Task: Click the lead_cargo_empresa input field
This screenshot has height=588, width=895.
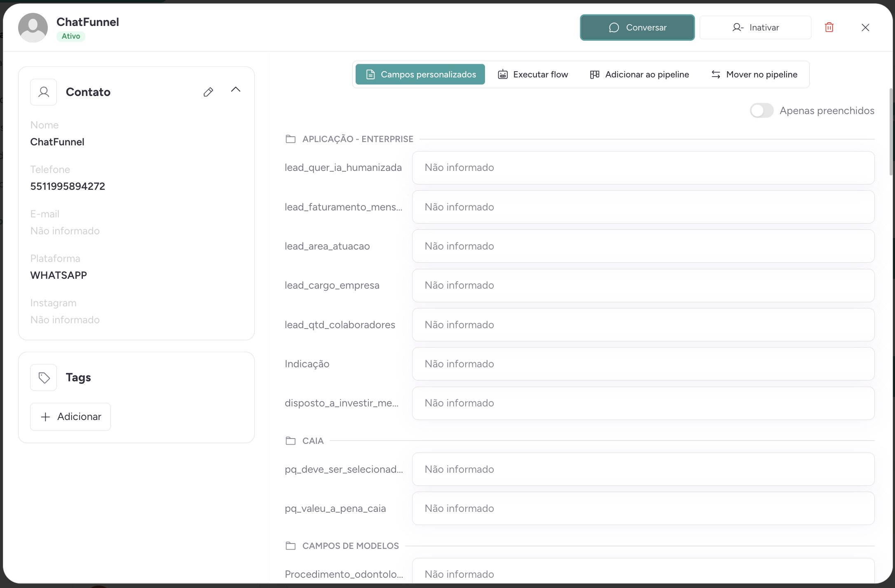Action: (x=643, y=285)
